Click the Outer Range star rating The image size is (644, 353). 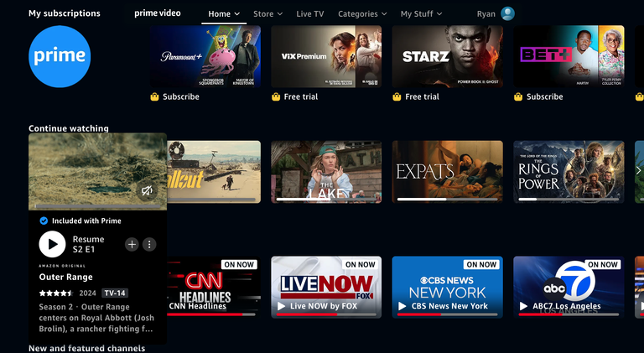click(x=56, y=293)
